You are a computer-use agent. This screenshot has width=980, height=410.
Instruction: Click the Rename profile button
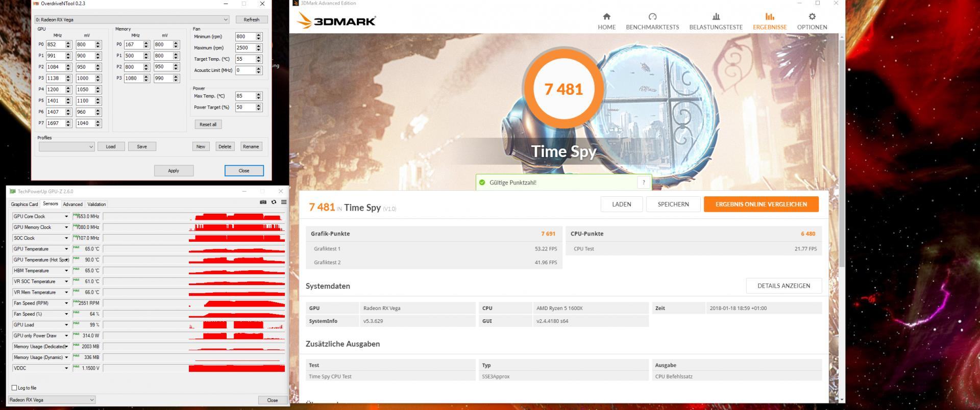[x=251, y=146]
